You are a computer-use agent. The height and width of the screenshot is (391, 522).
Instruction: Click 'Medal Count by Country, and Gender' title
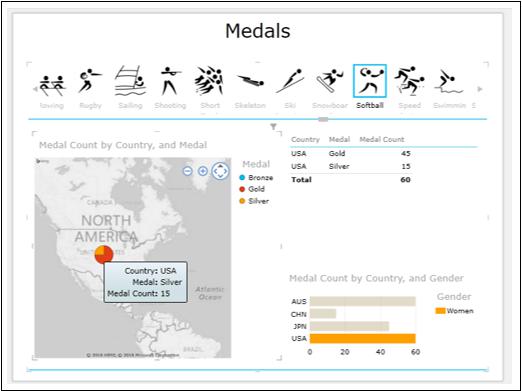click(x=376, y=278)
